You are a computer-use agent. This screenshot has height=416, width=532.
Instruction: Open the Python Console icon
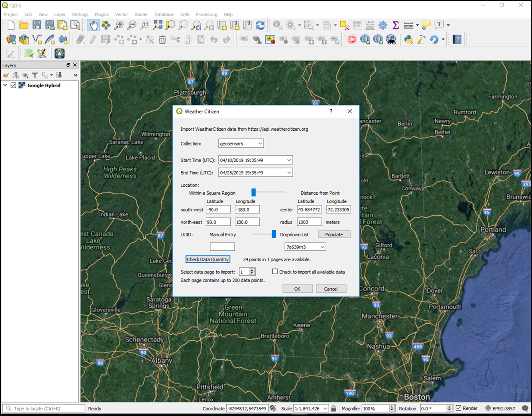[x=408, y=39]
